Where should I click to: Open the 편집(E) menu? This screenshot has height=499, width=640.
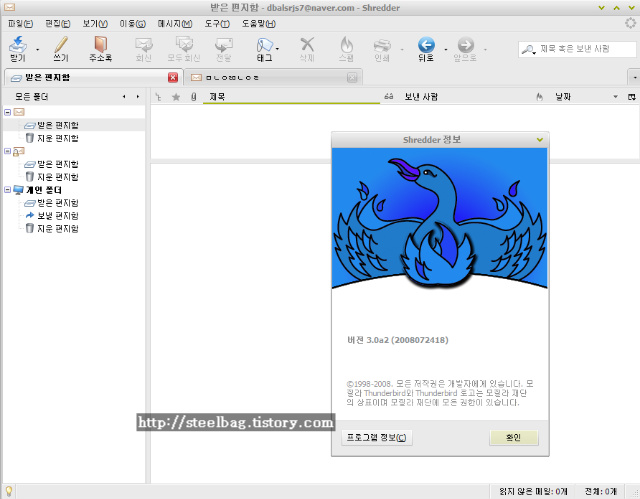[58, 24]
